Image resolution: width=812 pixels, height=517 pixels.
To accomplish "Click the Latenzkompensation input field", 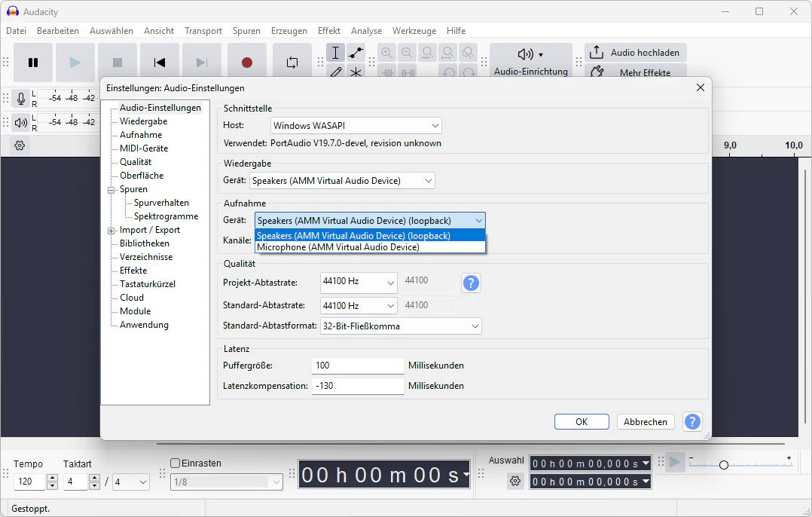I will pyautogui.click(x=358, y=386).
